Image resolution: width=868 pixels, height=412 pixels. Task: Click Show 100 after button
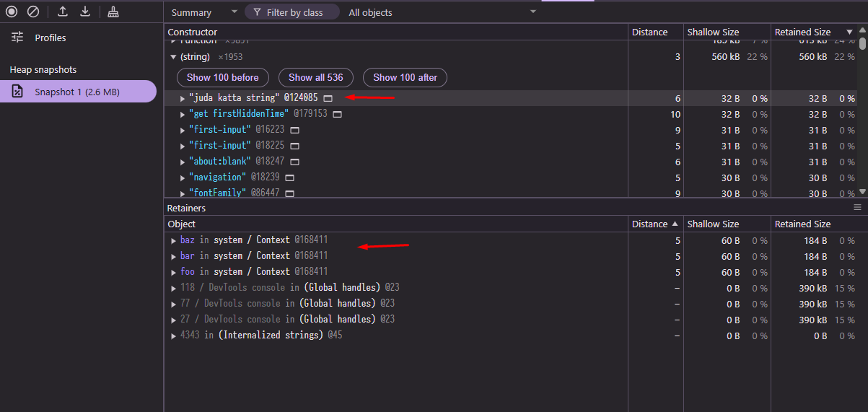405,77
